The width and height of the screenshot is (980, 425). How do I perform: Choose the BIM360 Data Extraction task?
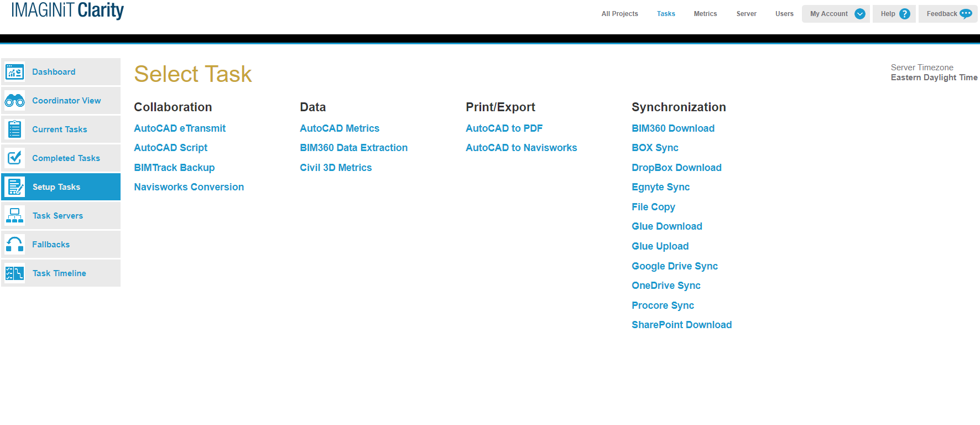click(353, 148)
